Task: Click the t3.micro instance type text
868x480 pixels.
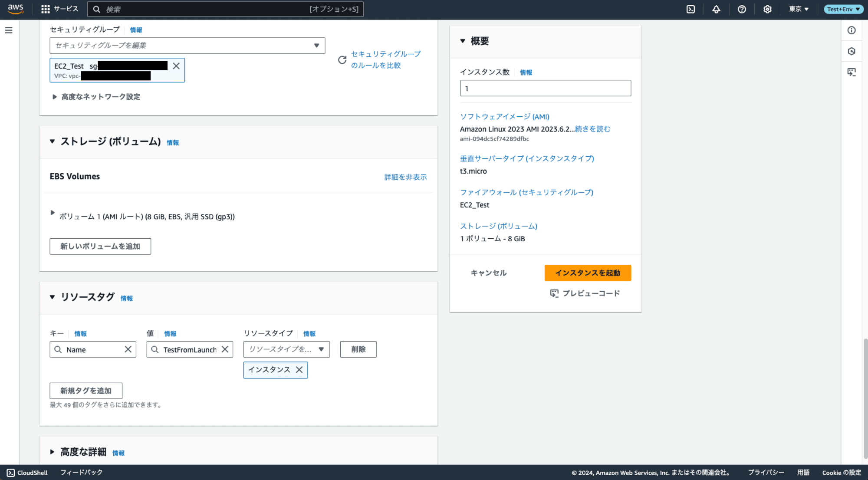Action: (473, 171)
